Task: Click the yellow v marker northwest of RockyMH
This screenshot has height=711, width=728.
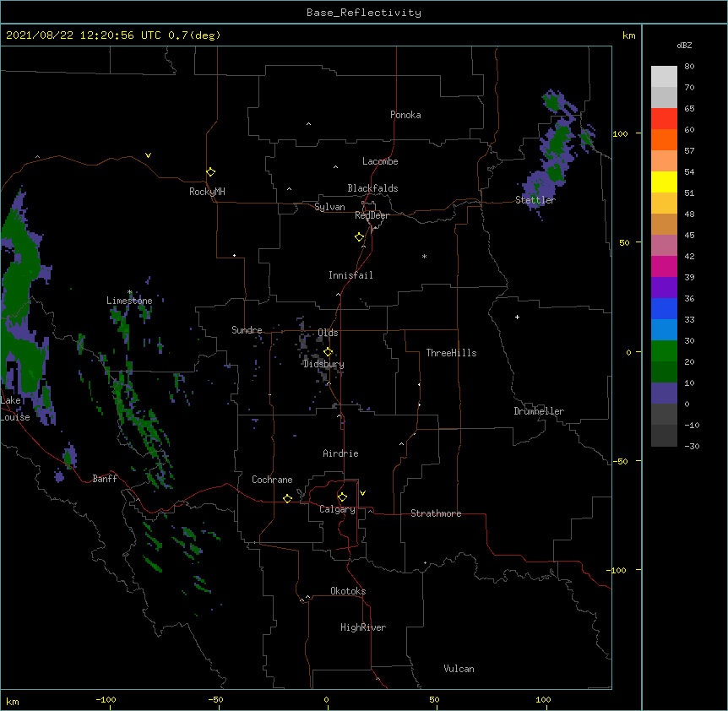Action: tap(148, 155)
